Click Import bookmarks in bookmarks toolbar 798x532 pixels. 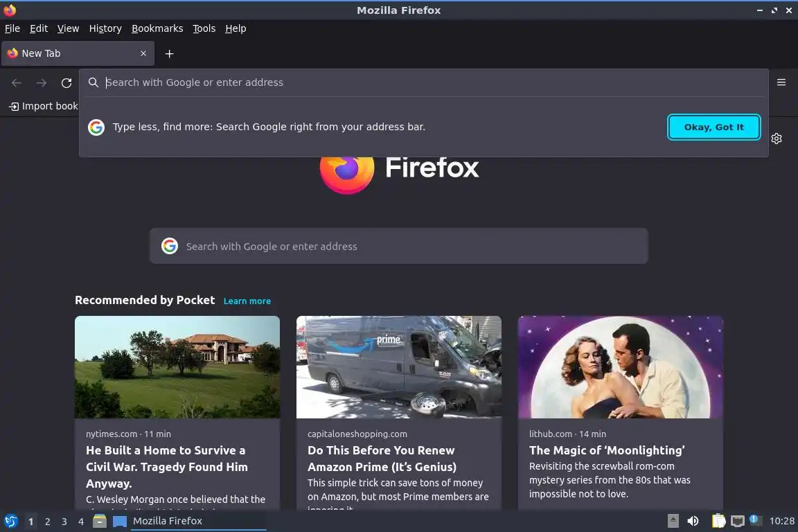coord(44,106)
